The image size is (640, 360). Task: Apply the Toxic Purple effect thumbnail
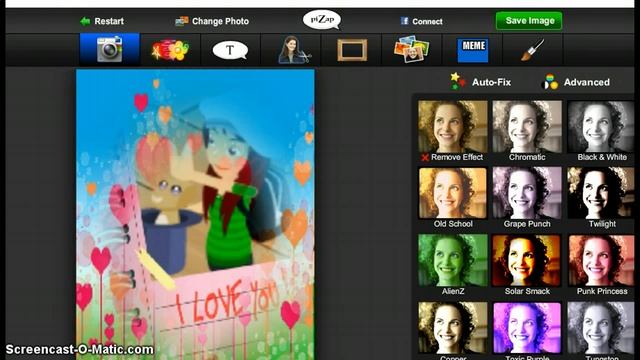click(527, 328)
